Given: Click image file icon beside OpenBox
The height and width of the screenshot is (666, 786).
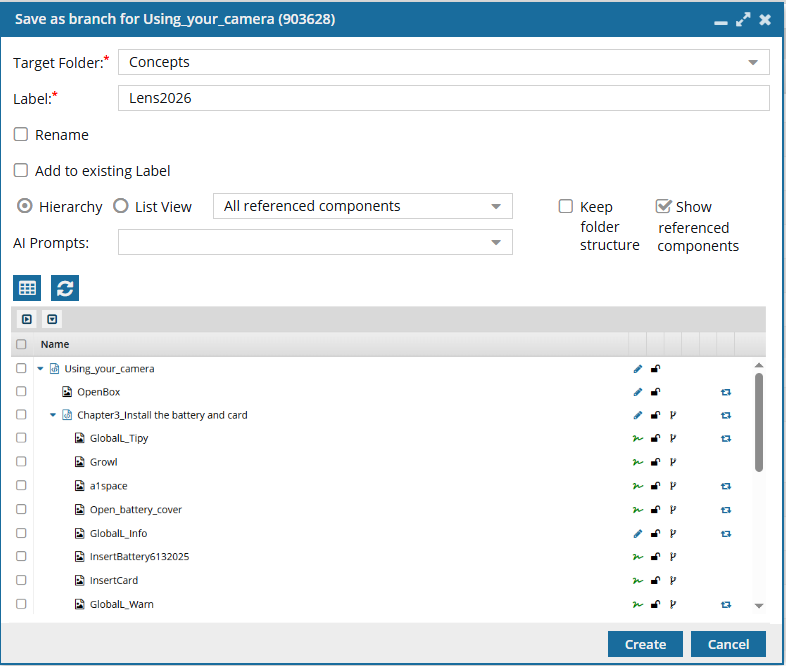Looking at the screenshot, I should coord(67,391).
